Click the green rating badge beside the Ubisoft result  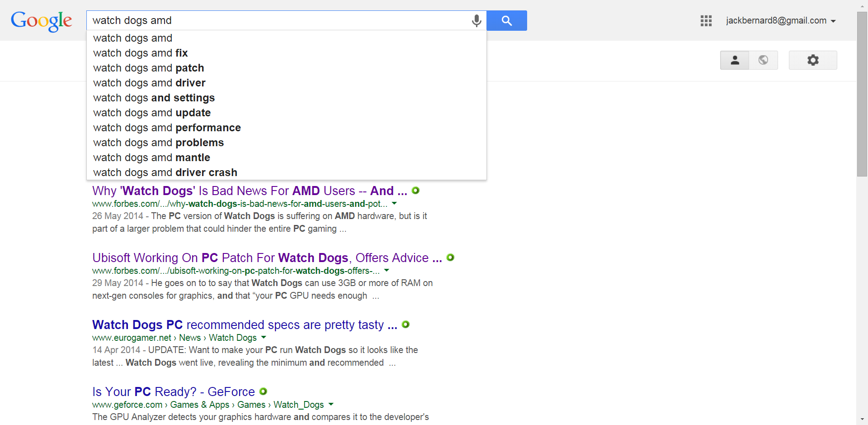(450, 258)
